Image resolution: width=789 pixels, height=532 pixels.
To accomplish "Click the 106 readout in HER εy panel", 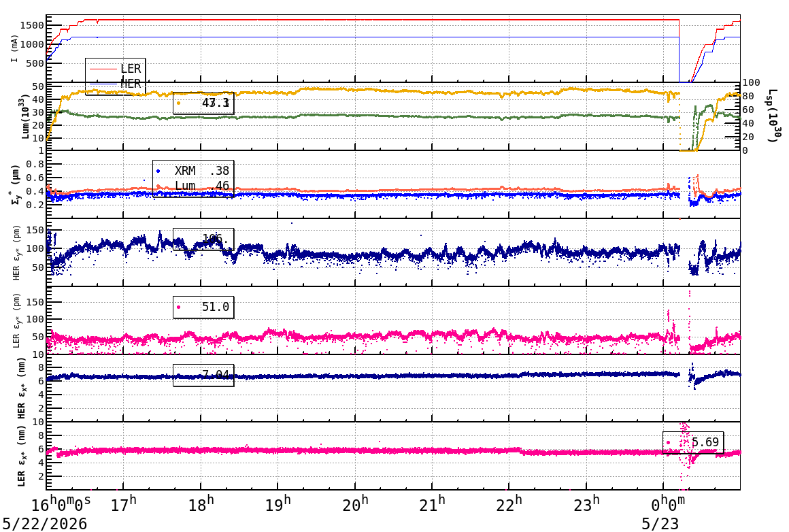I will [x=216, y=239].
